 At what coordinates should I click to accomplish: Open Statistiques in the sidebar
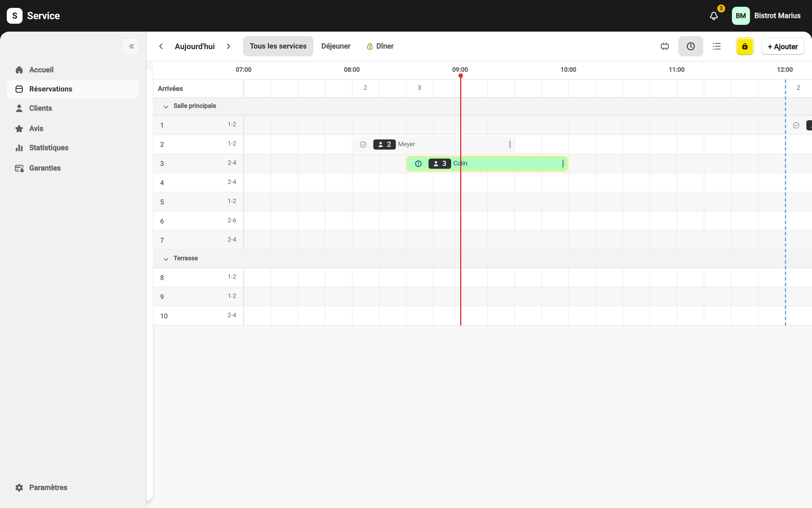73,148
